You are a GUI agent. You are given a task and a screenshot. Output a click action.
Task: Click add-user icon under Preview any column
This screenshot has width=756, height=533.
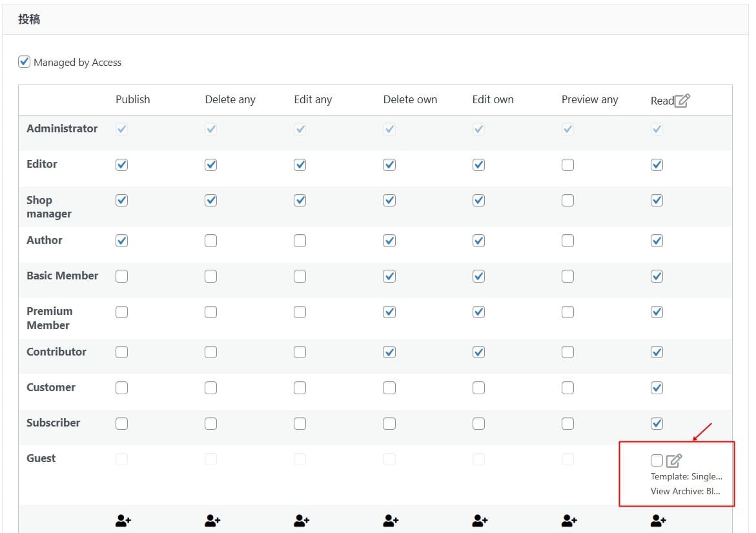[568, 520]
